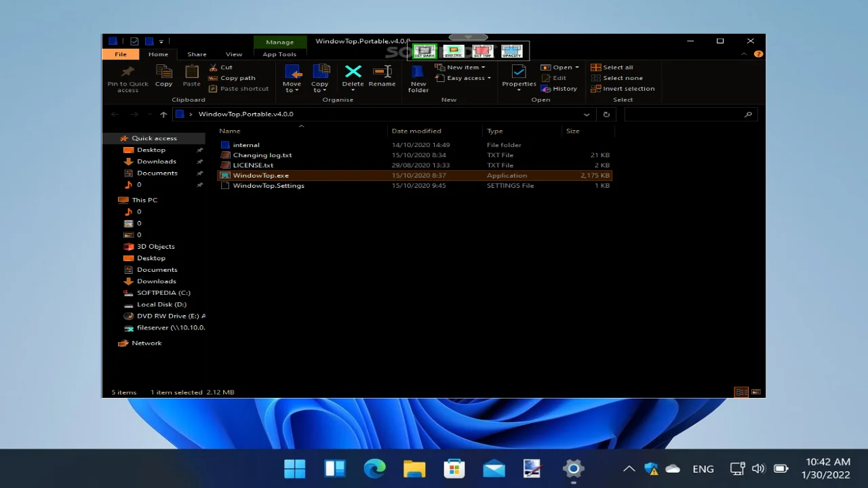Image resolution: width=868 pixels, height=488 pixels.
Task: Switch to the View ribbon tab
Action: point(234,54)
